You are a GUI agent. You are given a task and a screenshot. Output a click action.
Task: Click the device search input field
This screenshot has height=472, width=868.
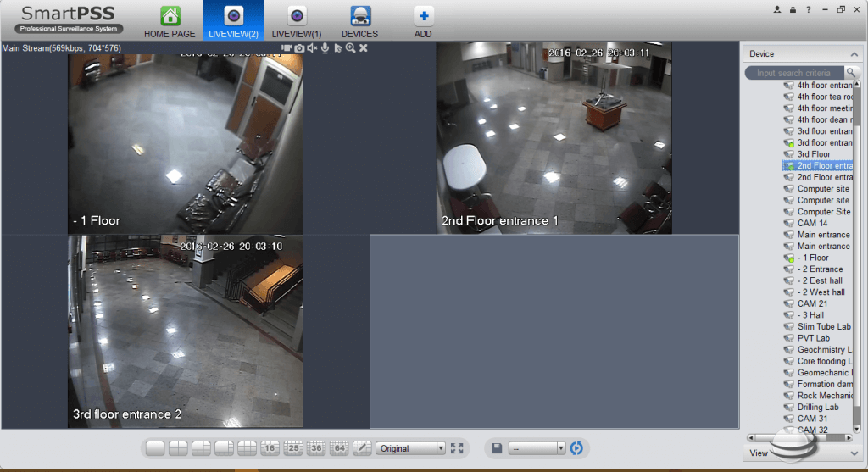tap(793, 73)
